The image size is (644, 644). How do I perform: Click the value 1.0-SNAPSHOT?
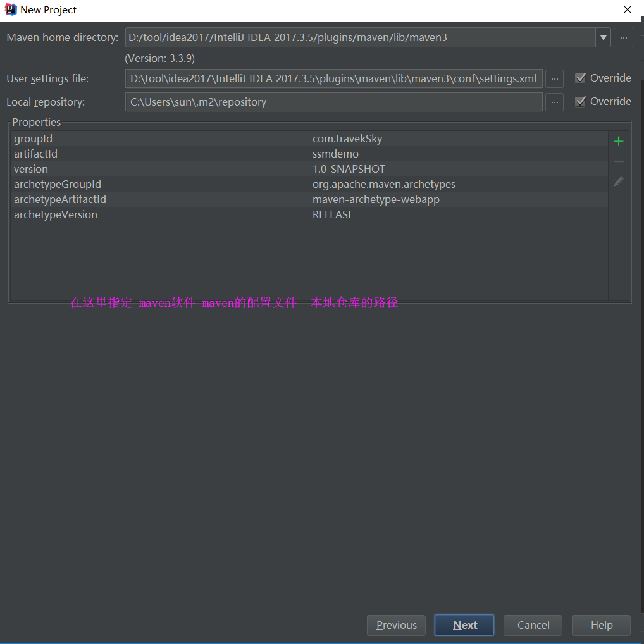(349, 169)
